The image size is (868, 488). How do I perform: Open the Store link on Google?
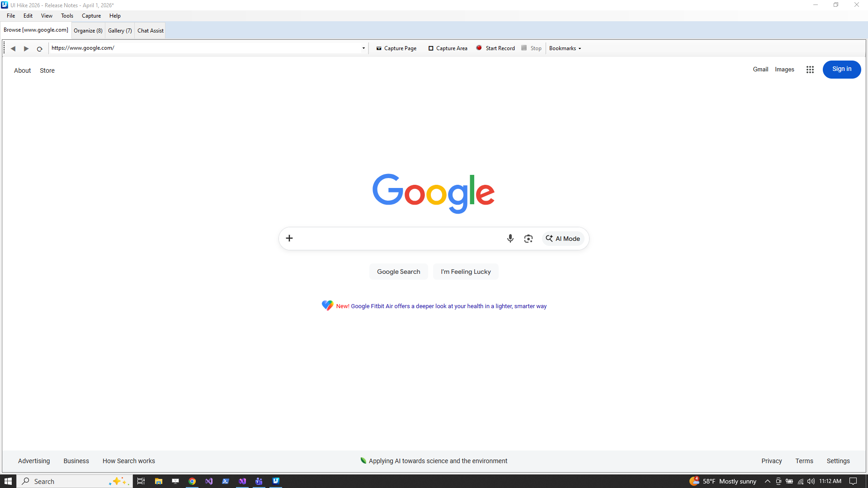[47, 70]
